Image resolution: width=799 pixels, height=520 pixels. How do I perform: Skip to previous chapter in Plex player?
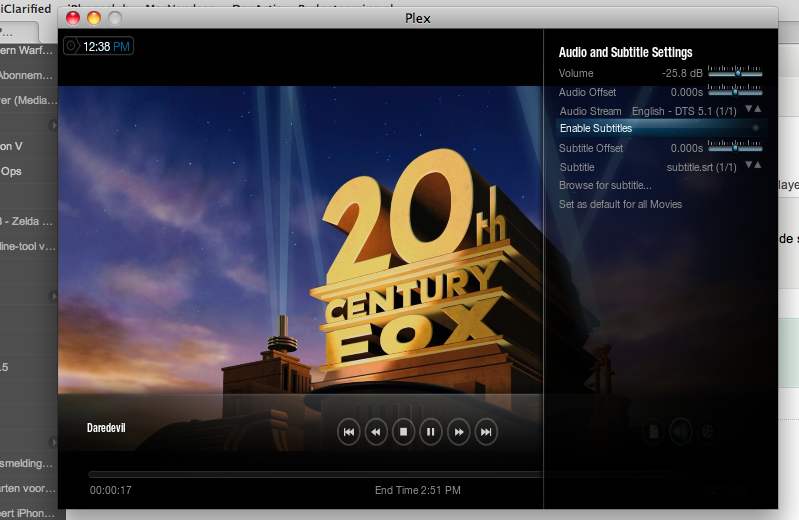(349, 432)
